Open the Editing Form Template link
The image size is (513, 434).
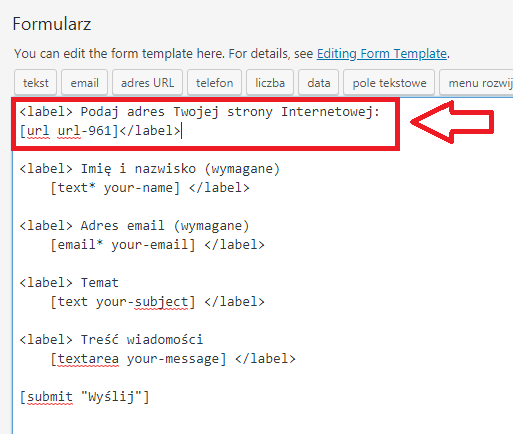pos(382,53)
